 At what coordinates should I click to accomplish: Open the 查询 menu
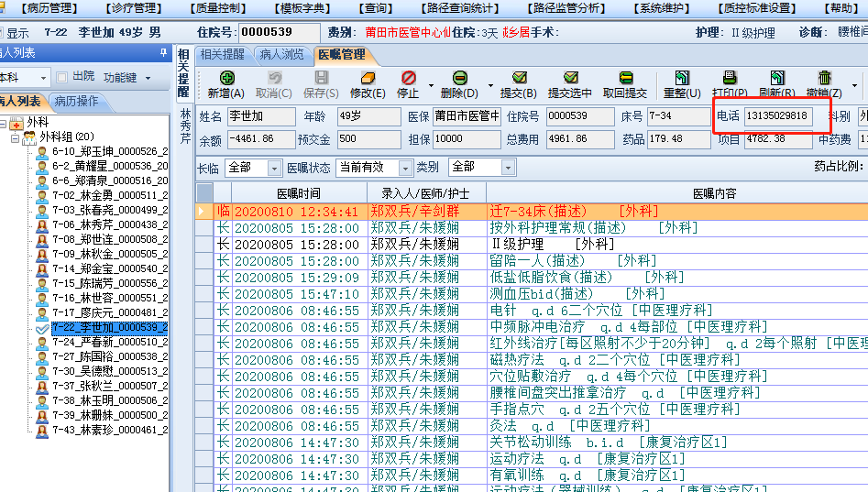tap(375, 8)
